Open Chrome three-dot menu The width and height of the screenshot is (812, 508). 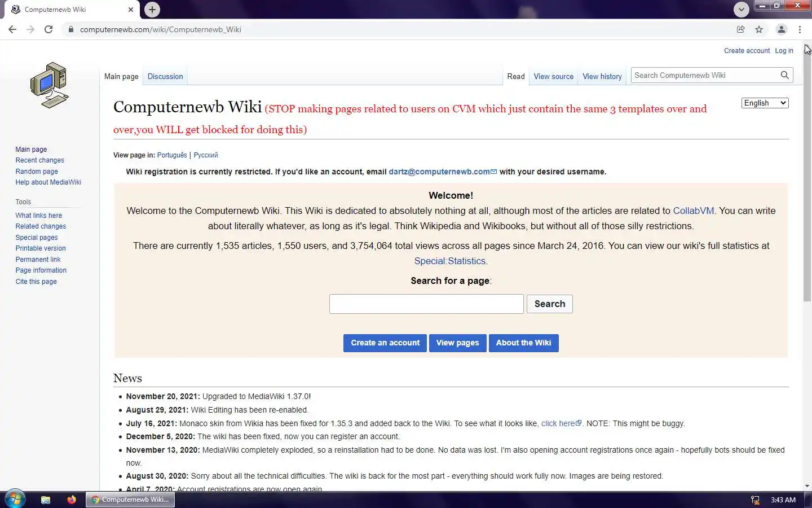[x=800, y=29]
